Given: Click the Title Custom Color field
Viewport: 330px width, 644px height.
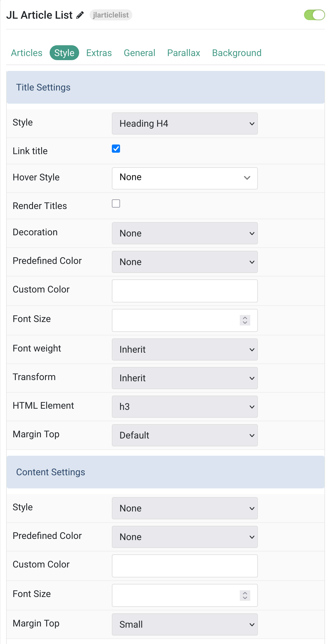Looking at the screenshot, I should [185, 291].
